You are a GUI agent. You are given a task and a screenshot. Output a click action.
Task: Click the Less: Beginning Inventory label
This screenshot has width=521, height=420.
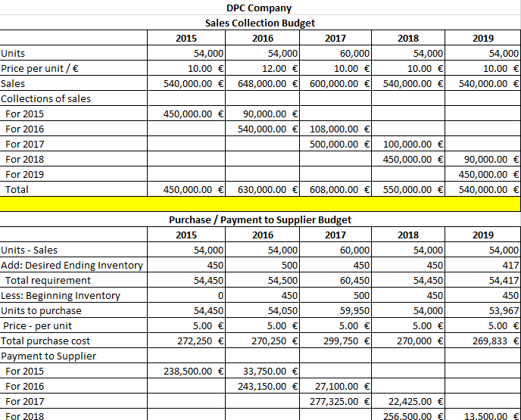(x=62, y=295)
